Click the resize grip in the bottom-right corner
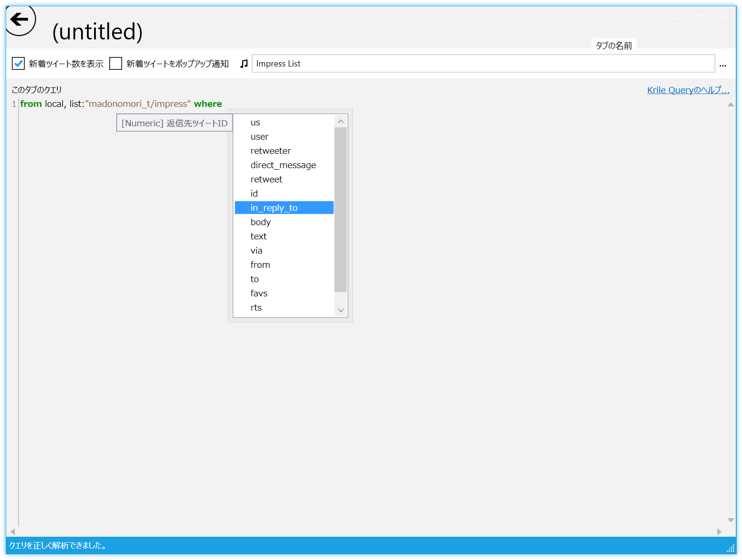This screenshot has width=742, height=560. pos(731,547)
